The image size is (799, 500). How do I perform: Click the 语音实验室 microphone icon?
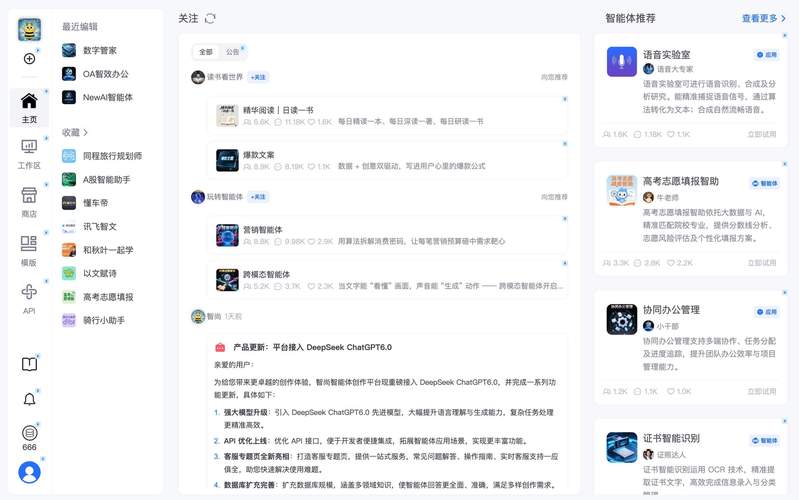pos(622,62)
